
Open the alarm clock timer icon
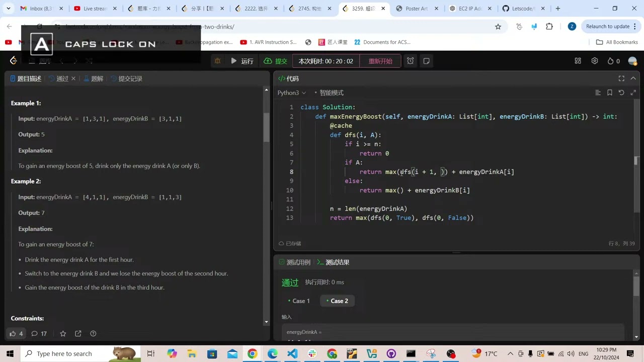point(411,61)
